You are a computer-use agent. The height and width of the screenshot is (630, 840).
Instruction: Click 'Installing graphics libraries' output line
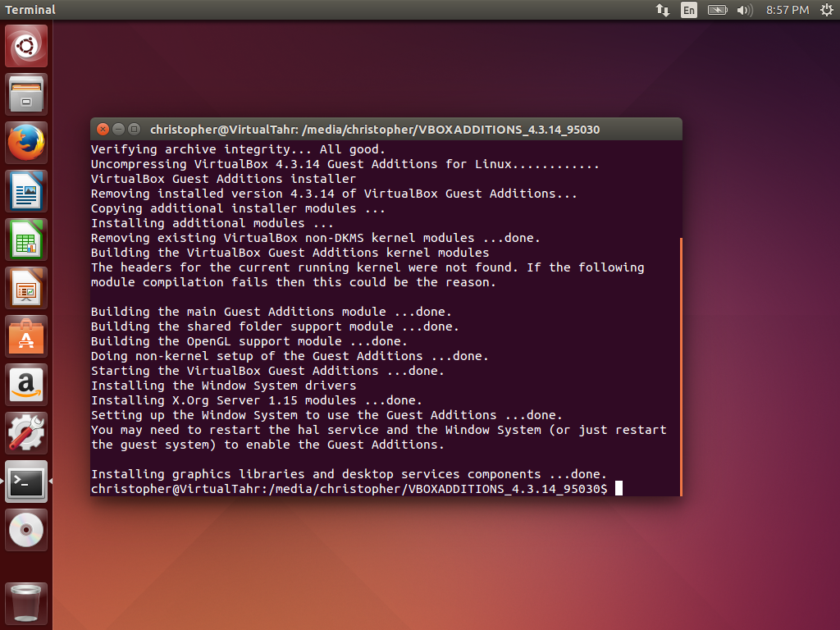tap(349, 474)
